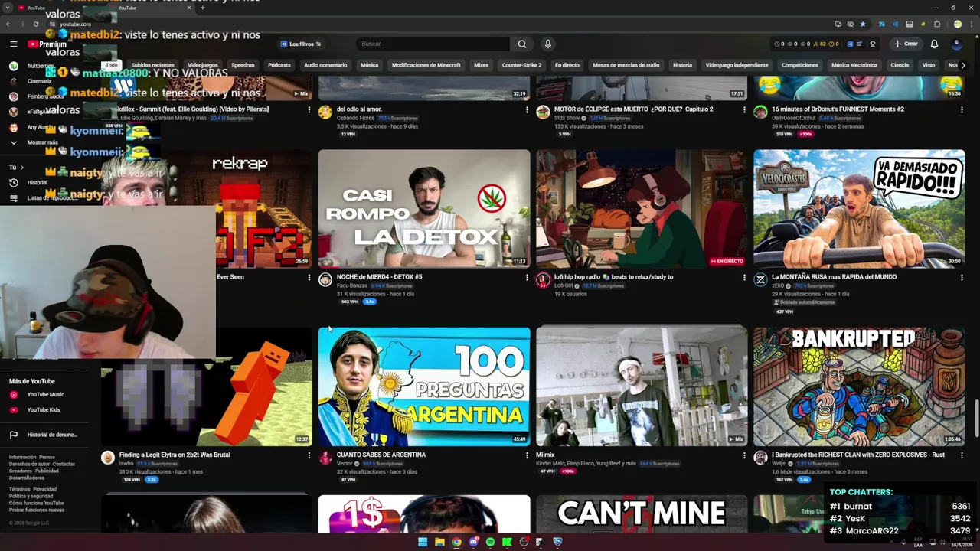Open lofi girl live stream thumbnail

[x=642, y=208]
